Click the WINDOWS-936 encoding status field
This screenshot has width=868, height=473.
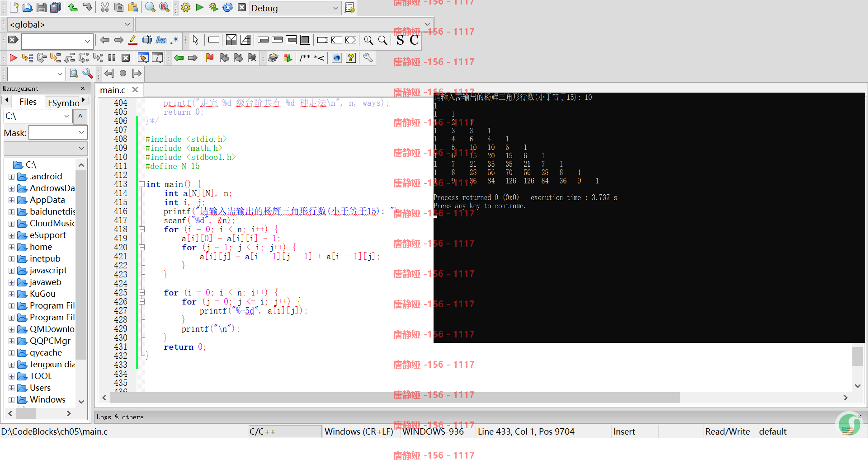click(x=433, y=431)
